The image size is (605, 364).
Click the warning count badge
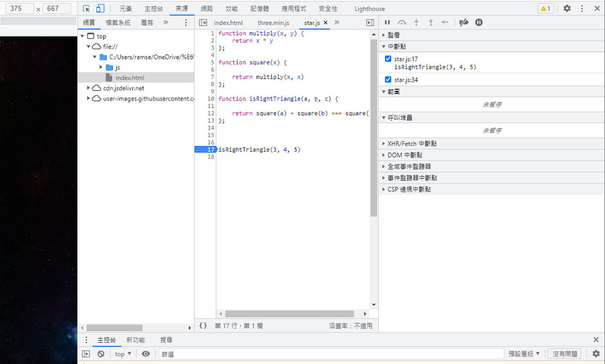[x=545, y=8]
